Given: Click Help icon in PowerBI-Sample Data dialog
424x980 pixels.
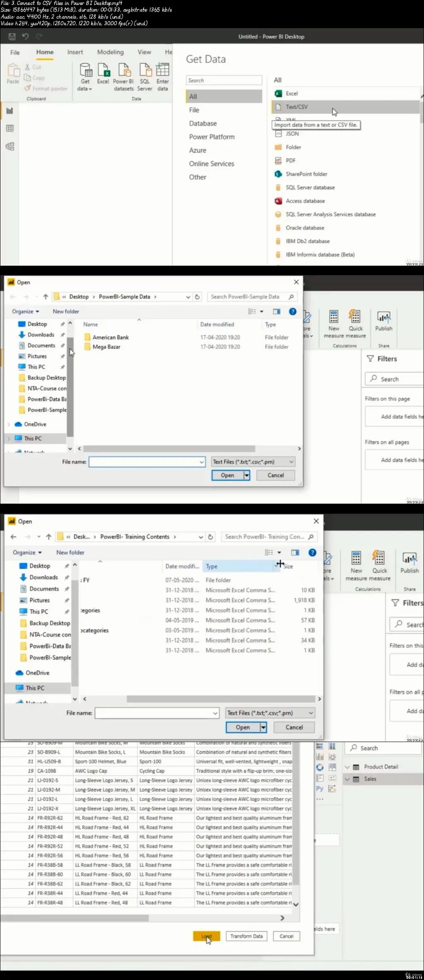Looking at the screenshot, I should pyautogui.click(x=293, y=312).
